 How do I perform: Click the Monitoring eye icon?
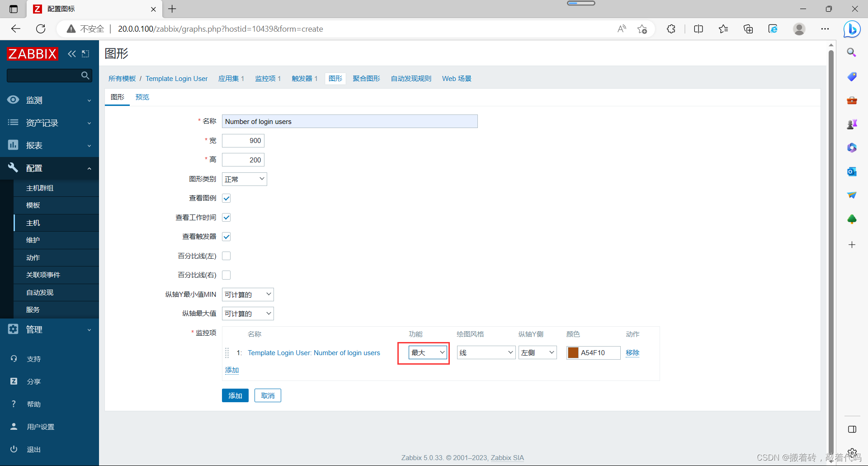click(x=13, y=100)
